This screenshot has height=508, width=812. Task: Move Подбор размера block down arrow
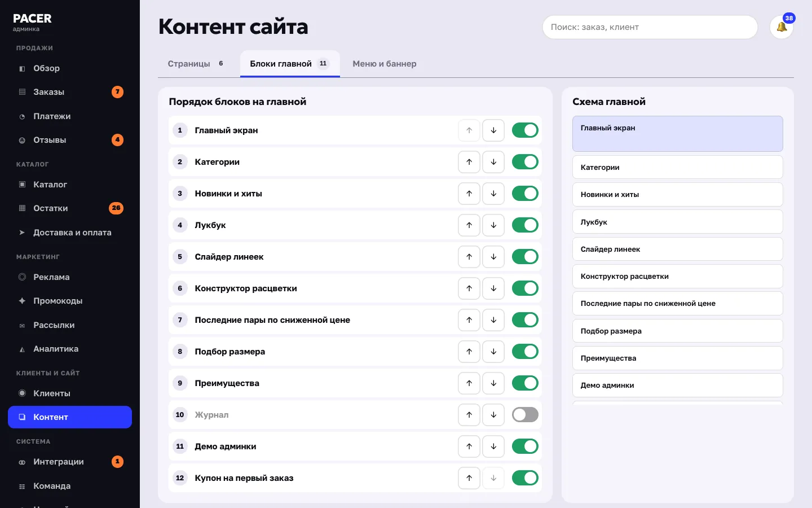[x=493, y=352]
